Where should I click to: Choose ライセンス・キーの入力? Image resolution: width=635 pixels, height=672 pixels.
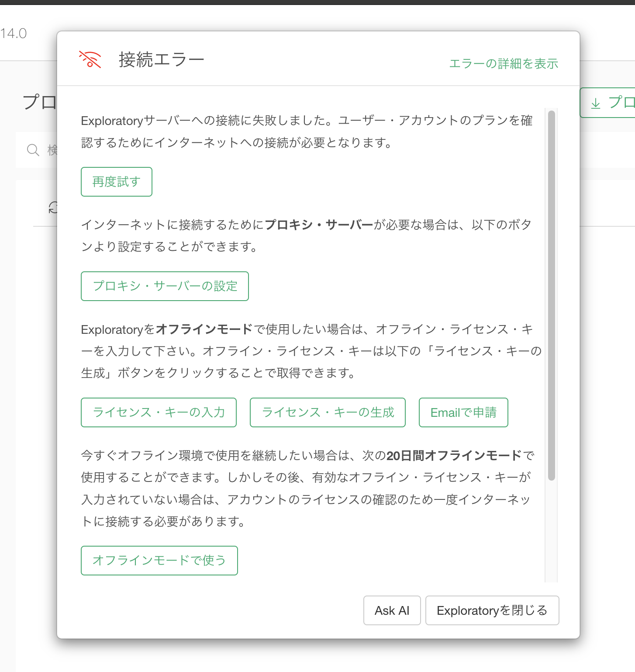159,412
